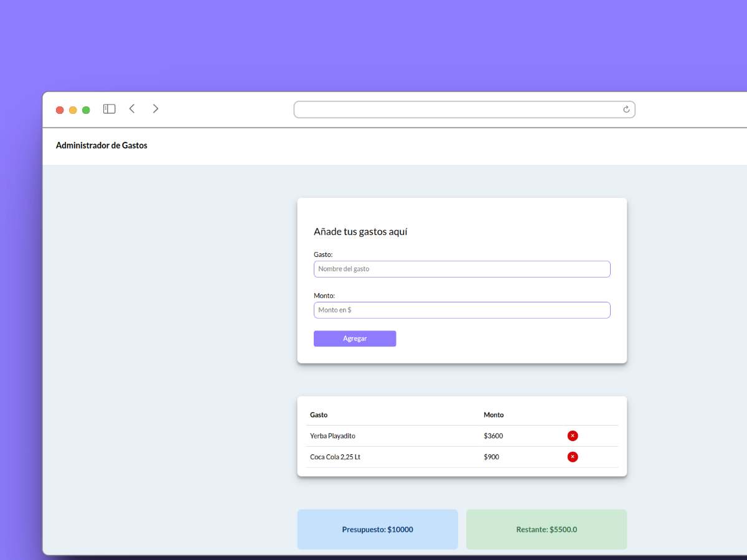Select the 'Coca Cola 2,25 Lt' cell
Viewport: 747px width, 560px height.
coord(336,457)
